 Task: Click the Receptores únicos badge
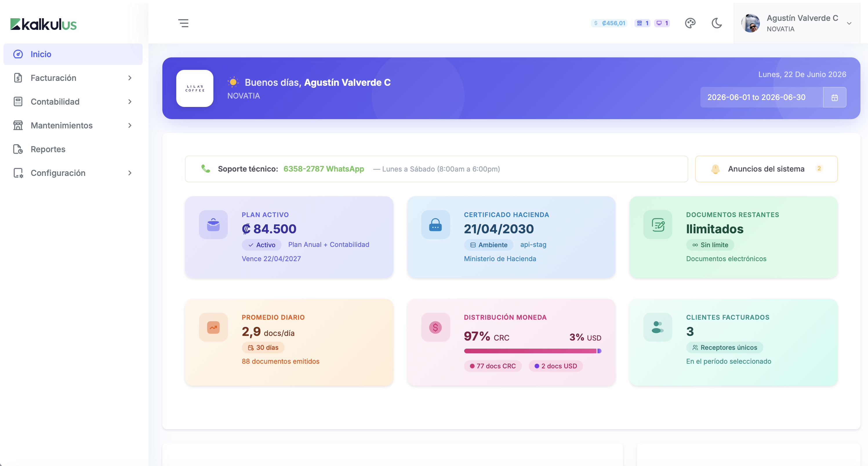[x=724, y=347]
